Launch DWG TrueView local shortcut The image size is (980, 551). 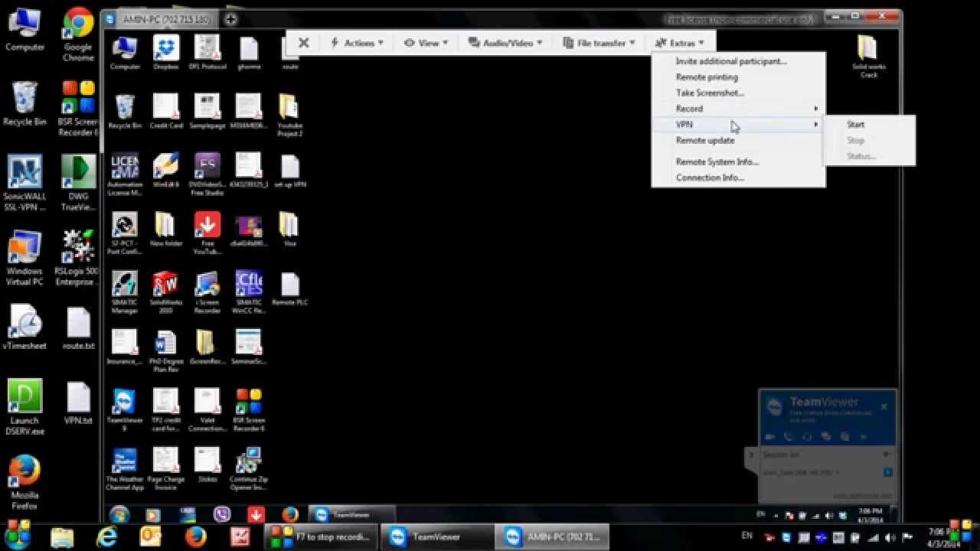click(77, 182)
